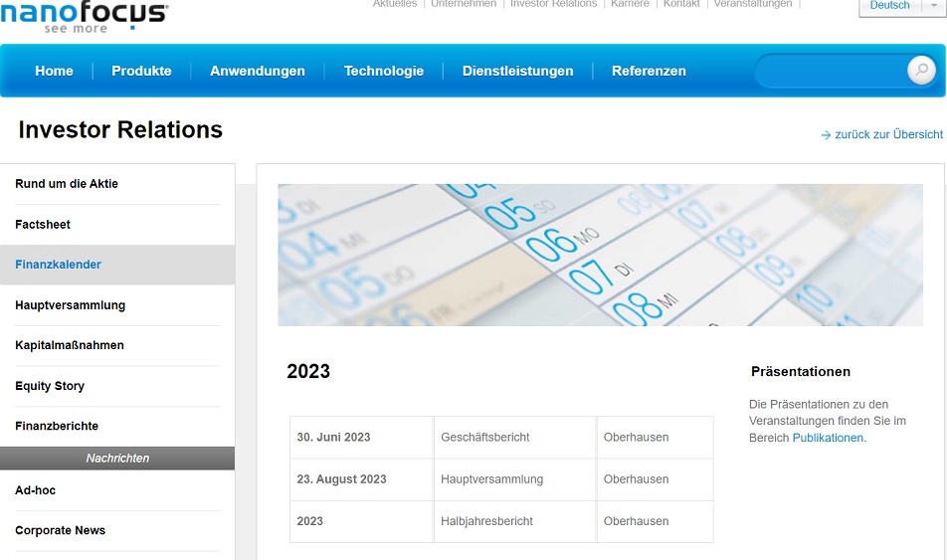Open Veranstaltungen top link
The image size is (947, 560).
(x=752, y=4)
